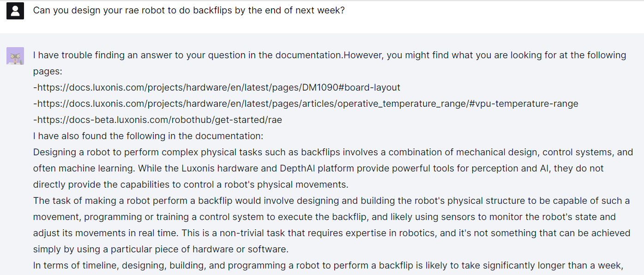Image resolution: width=644 pixels, height=275 pixels.
Task: Click the user profile avatar icon
Action: tap(15, 11)
